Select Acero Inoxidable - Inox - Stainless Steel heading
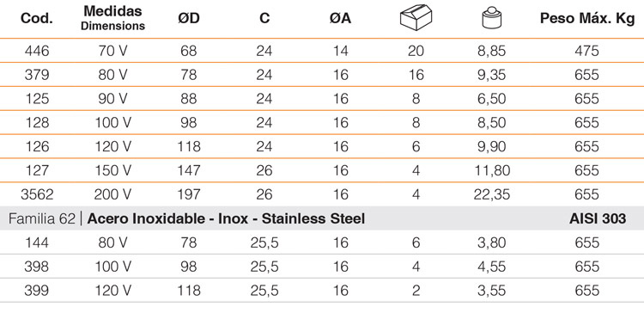Screen dimensions: 644x313 point(226,218)
